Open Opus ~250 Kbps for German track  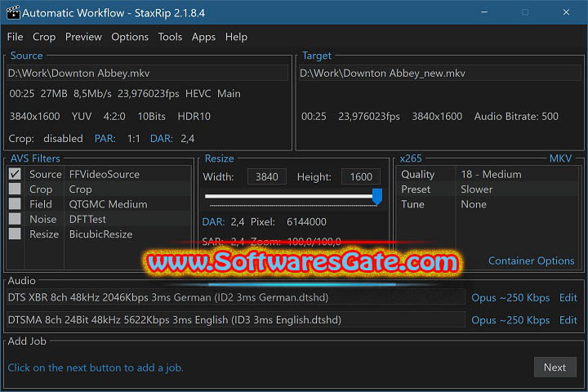(x=510, y=297)
